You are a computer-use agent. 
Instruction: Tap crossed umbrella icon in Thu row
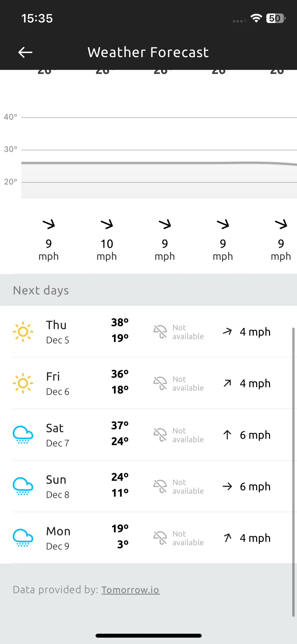tap(160, 332)
